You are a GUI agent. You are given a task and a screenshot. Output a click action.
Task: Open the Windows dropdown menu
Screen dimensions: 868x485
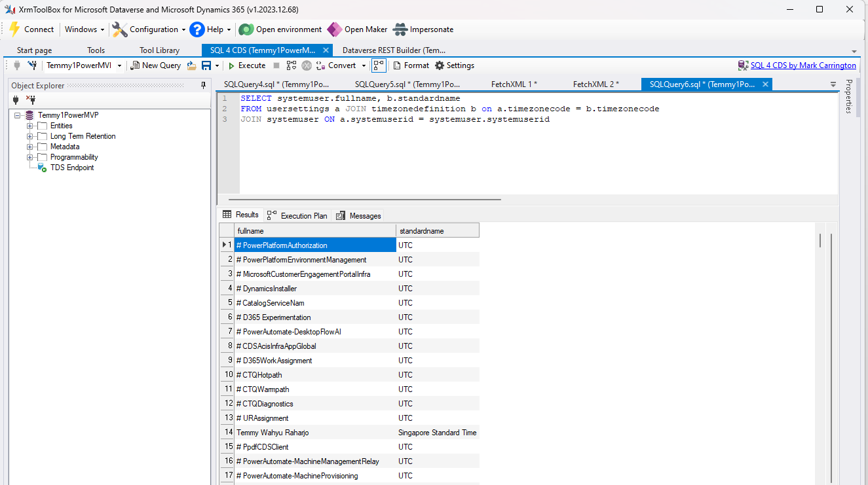85,29
